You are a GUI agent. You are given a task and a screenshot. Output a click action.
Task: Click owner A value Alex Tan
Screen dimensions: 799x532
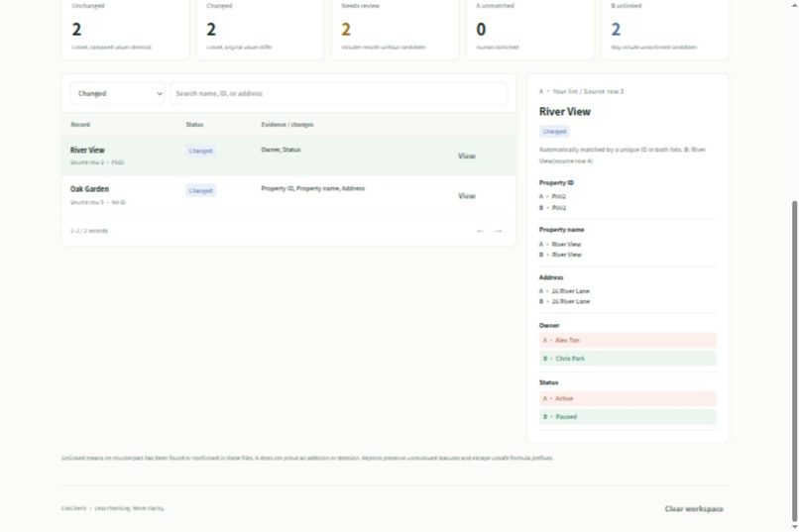pyautogui.click(x=628, y=340)
